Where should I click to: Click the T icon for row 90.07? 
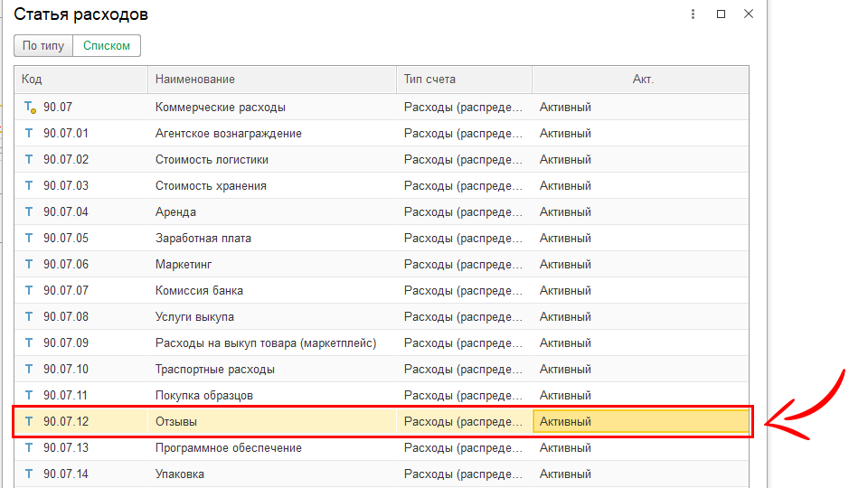coord(29,108)
